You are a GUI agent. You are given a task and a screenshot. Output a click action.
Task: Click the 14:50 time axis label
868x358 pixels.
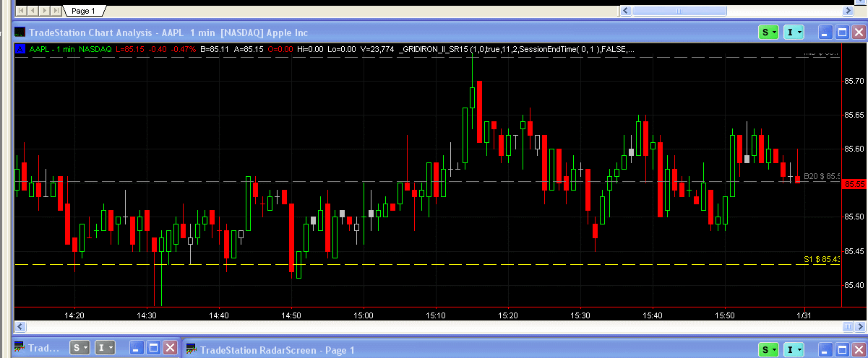(x=291, y=315)
